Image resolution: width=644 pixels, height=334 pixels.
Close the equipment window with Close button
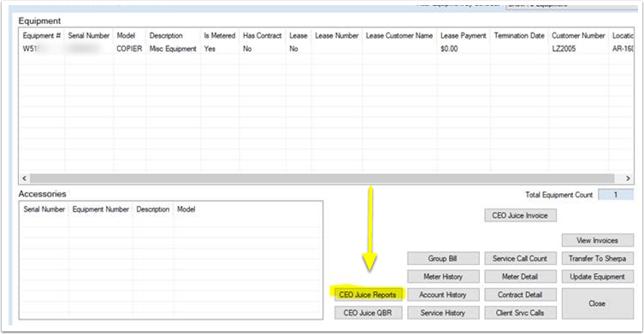[597, 303]
